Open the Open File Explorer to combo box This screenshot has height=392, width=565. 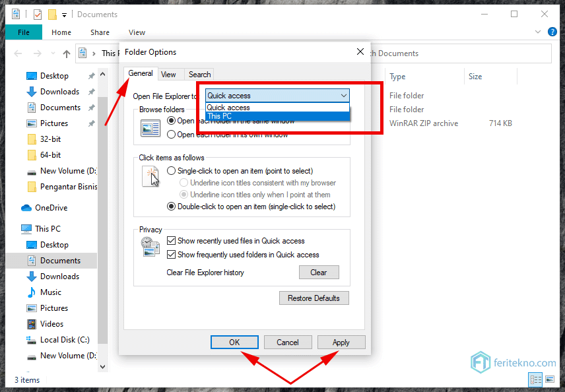pos(277,96)
